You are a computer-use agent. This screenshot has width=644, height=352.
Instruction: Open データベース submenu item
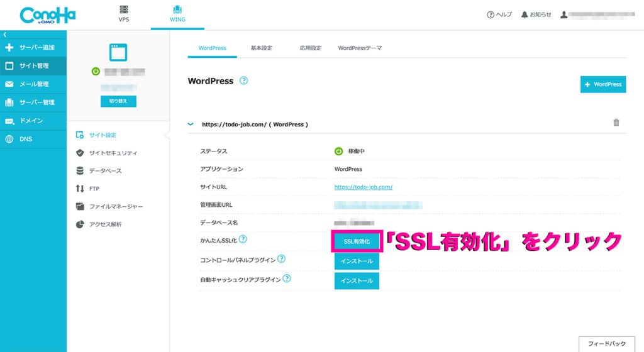(x=105, y=171)
